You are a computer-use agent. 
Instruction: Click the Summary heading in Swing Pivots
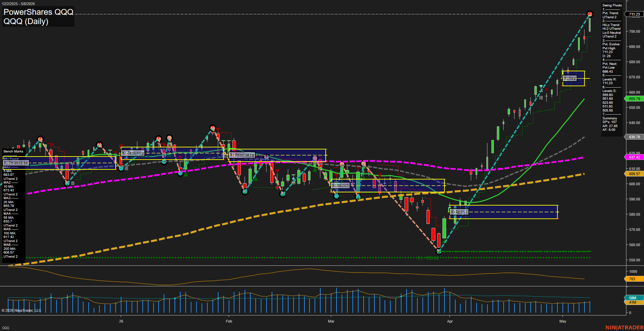pos(609,118)
